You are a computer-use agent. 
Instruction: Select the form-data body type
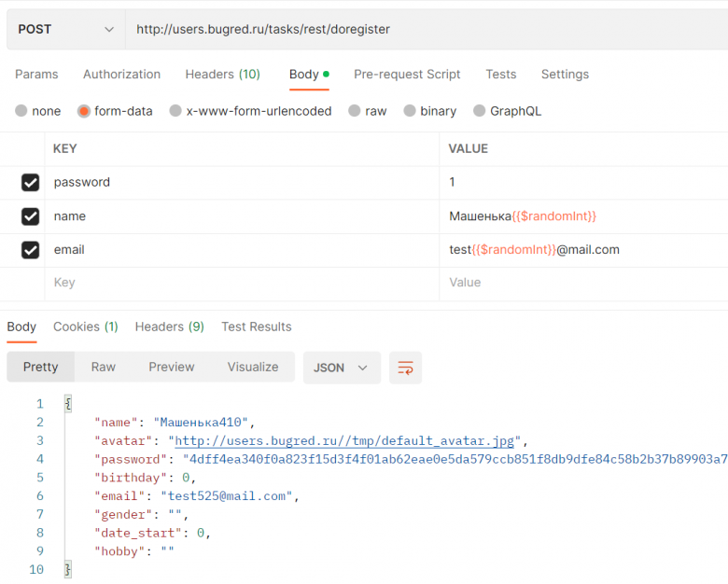click(115, 111)
